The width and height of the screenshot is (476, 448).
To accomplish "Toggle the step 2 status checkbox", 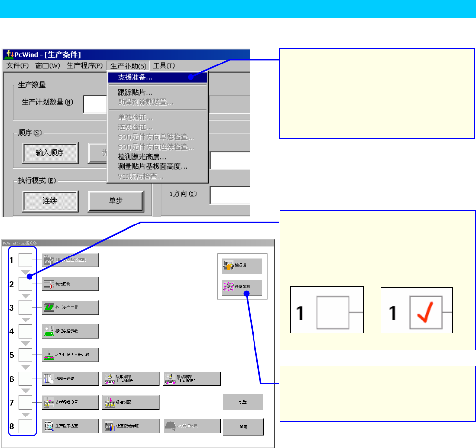I will pos(26,284).
